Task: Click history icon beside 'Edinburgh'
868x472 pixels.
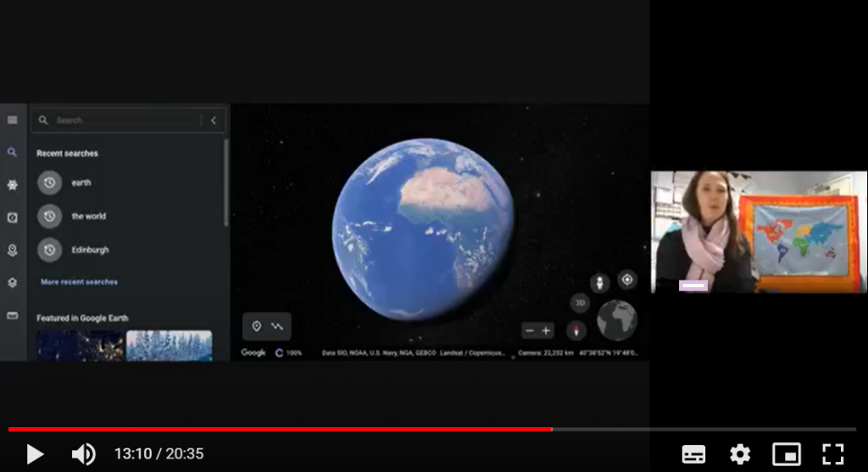Action: (49, 249)
